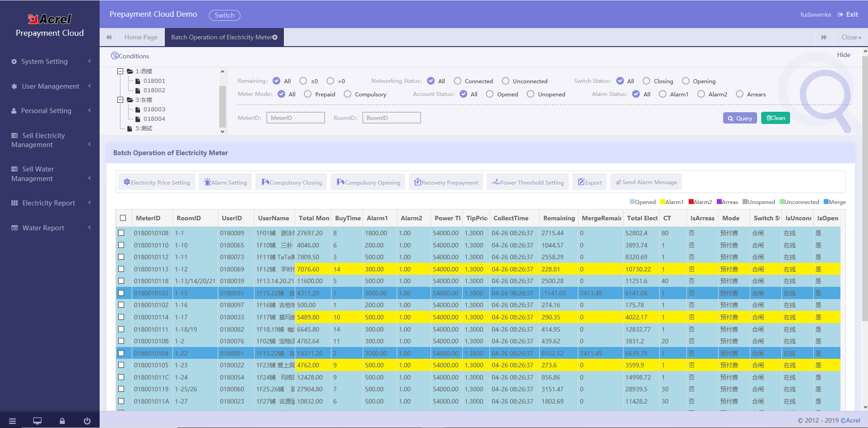Viewport: 868px width, 428px height.
Task: Click Compulsory Closing
Action: 292,182
